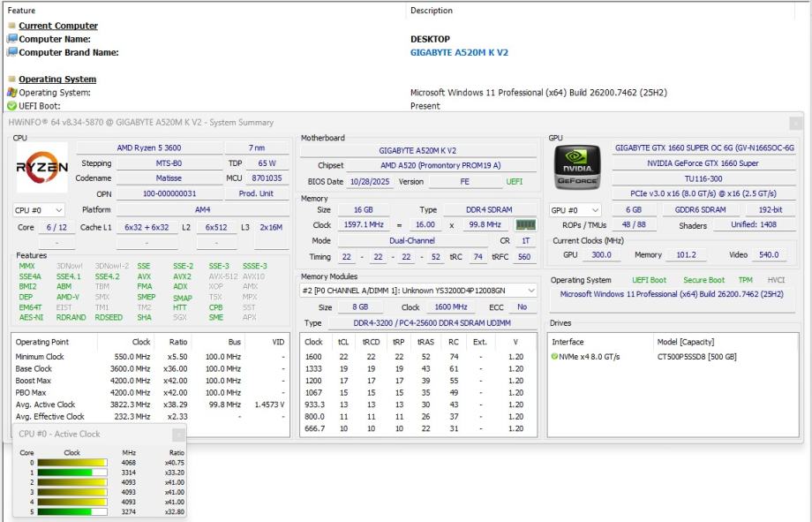This screenshot has height=522, width=812.
Task: Expand the memory module DIMM selection dropdown
Action: click(x=418, y=291)
